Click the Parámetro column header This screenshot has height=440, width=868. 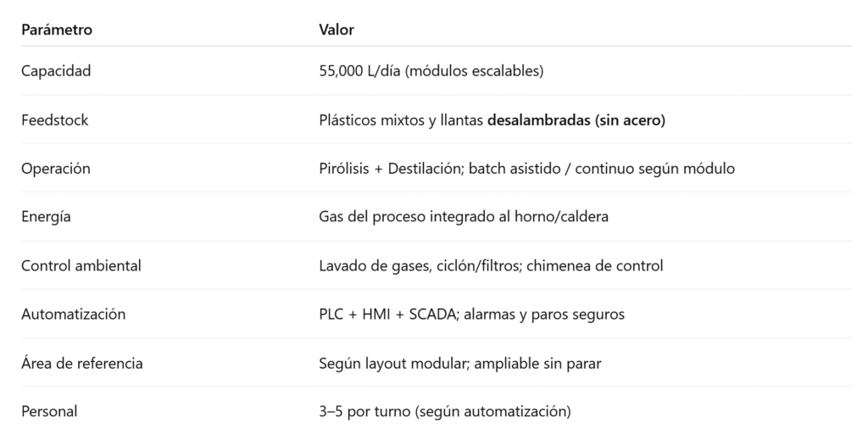(x=57, y=31)
